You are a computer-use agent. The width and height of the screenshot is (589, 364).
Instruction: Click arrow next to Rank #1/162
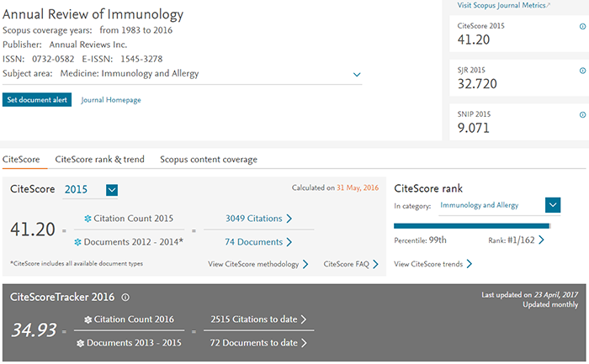click(x=541, y=240)
